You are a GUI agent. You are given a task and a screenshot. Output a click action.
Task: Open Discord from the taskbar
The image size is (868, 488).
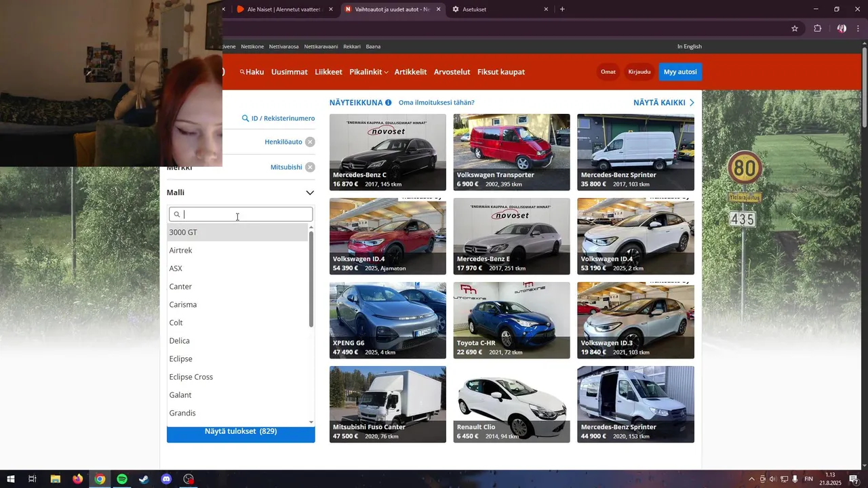coord(167,479)
